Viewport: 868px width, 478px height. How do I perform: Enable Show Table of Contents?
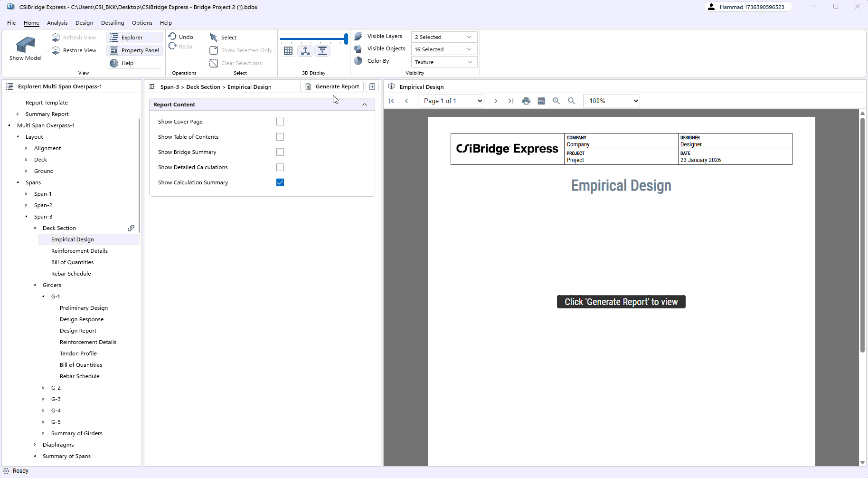[280, 136]
